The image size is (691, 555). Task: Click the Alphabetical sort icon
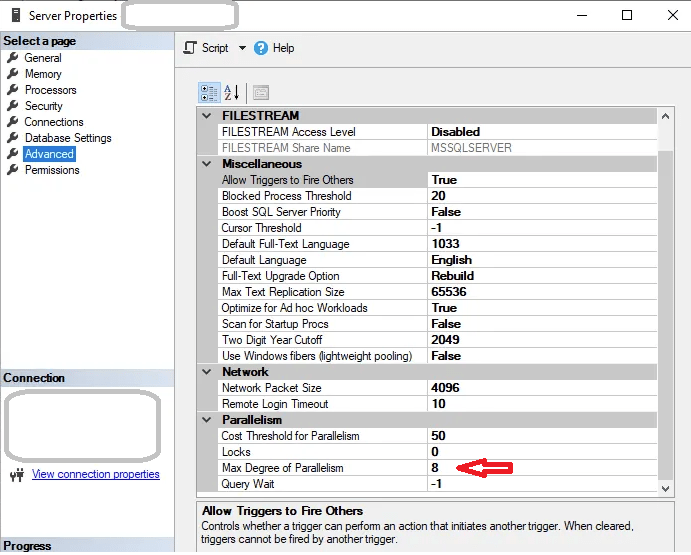coord(232,93)
